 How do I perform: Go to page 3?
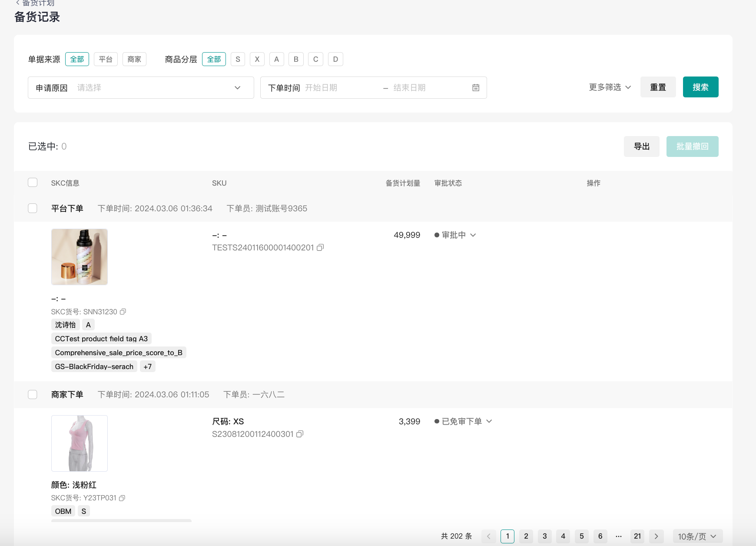pos(545,536)
